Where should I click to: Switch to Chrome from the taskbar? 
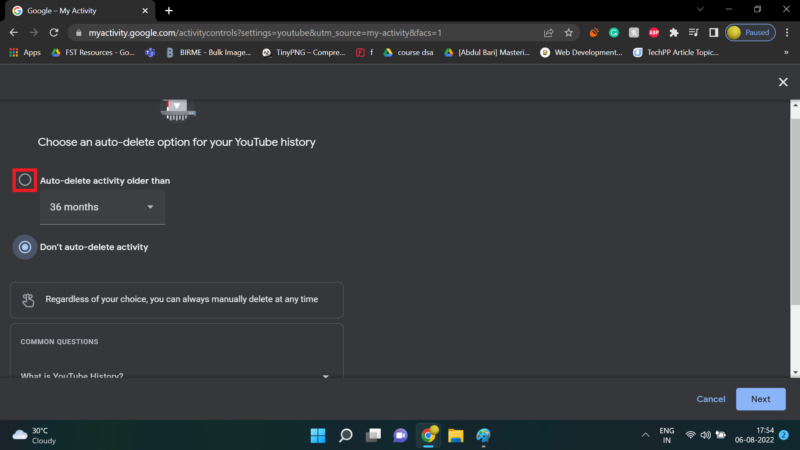[x=428, y=435]
